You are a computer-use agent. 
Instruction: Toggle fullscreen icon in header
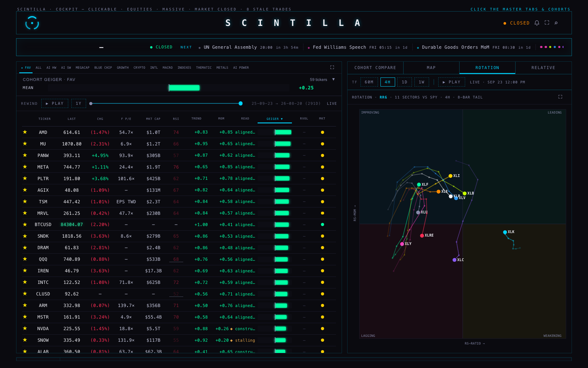point(547,22)
